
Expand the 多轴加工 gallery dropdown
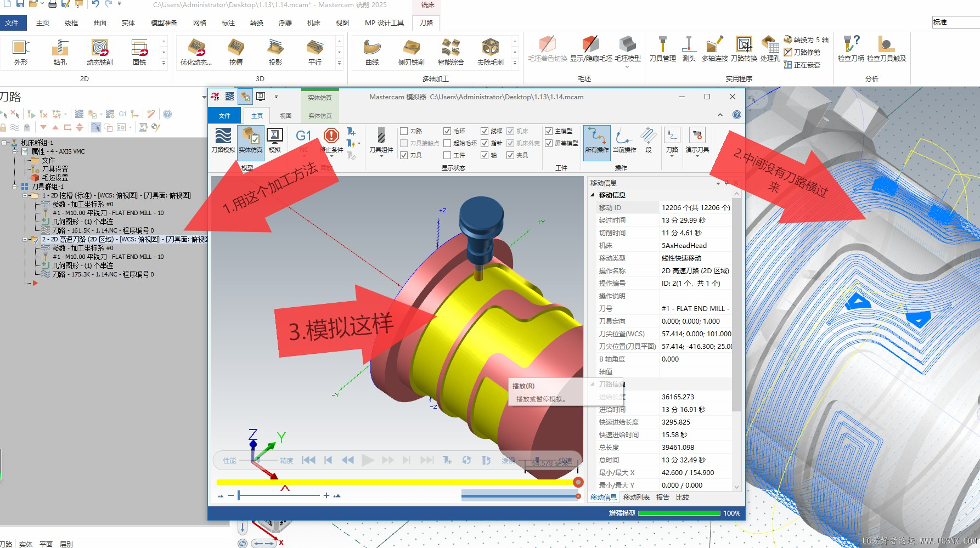(515, 64)
